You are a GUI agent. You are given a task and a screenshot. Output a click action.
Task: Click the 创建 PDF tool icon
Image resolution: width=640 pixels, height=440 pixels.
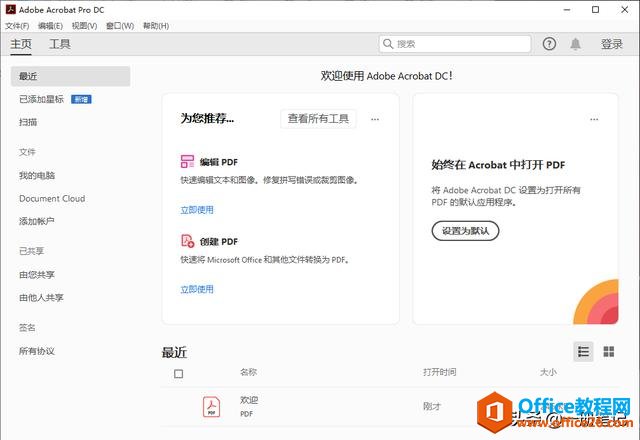187,241
